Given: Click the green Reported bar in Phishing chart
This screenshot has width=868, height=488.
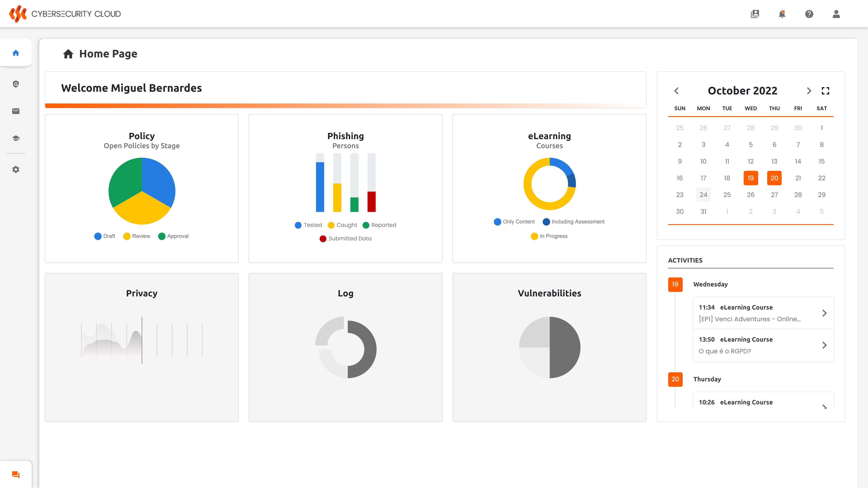Looking at the screenshot, I should pyautogui.click(x=354, y=204).
